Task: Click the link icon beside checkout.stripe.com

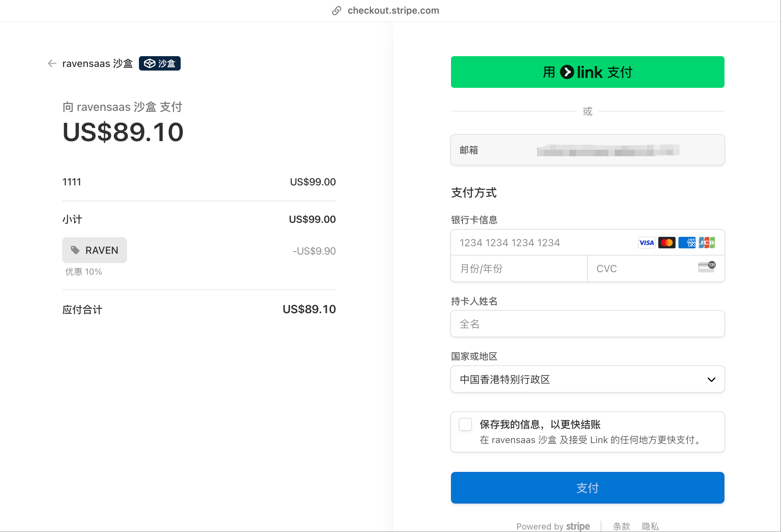Action: click(337, 11)
